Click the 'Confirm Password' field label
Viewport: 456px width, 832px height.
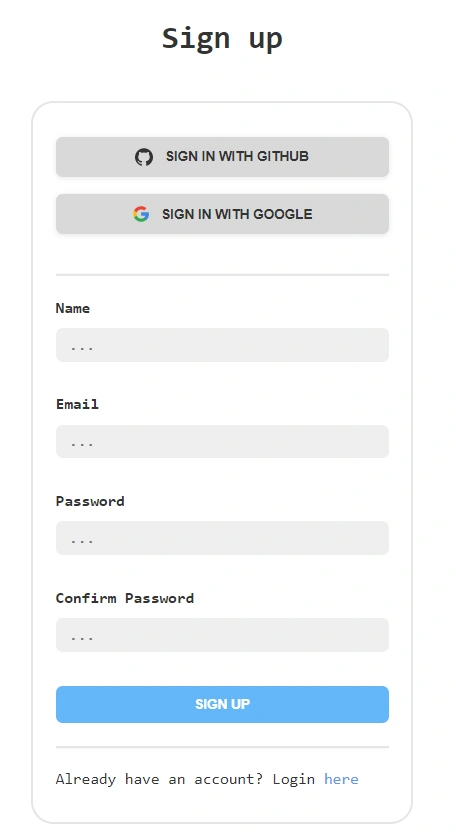click(125, 598)
